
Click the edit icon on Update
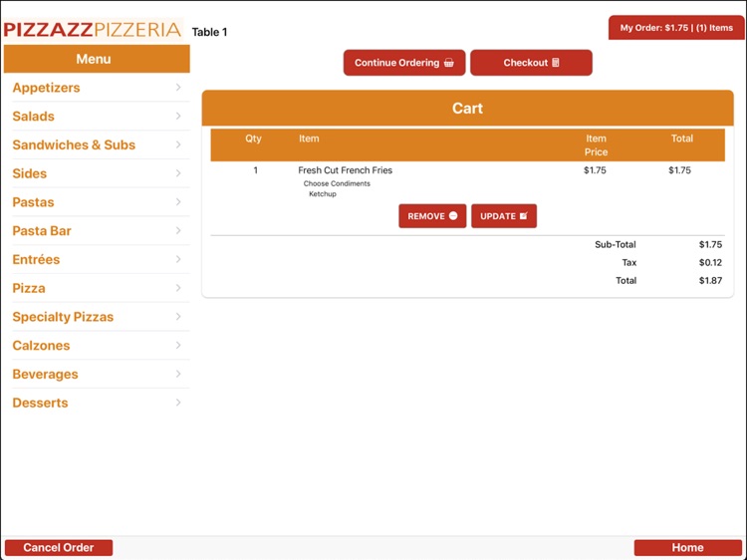pyautogui.click(x=523, y=216)
